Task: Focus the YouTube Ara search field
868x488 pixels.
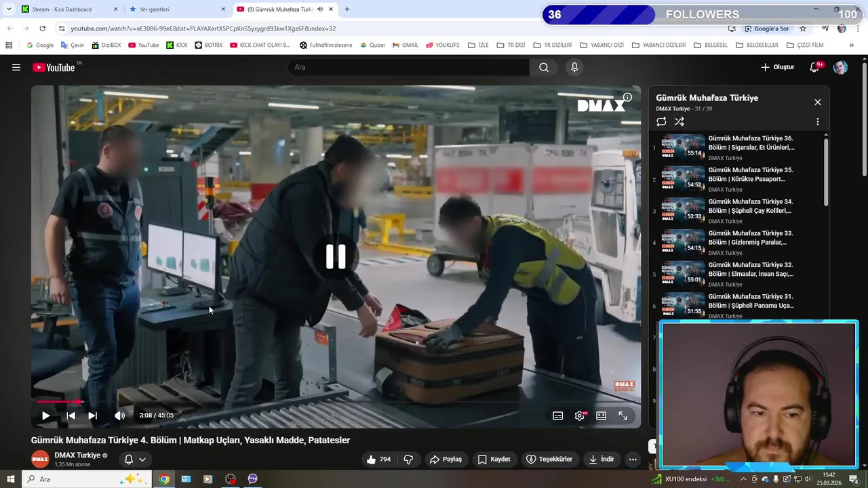Action: coord(408,67)
